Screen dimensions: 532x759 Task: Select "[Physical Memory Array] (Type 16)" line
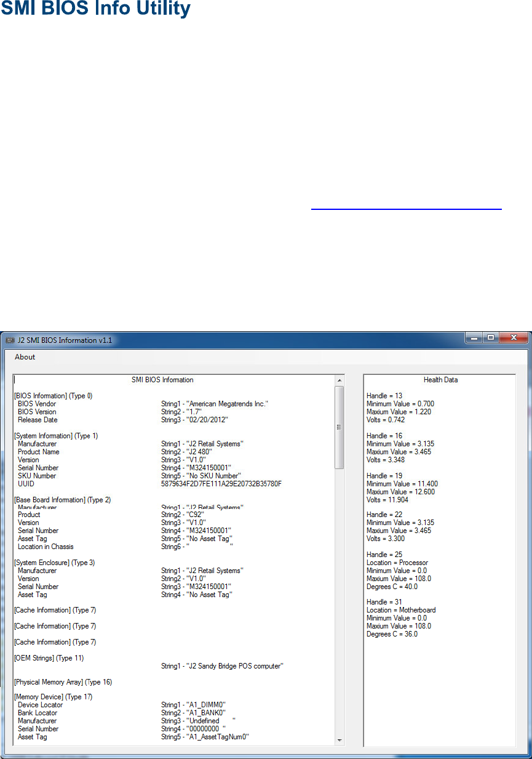pyautogui.click(x=63, y=682)
